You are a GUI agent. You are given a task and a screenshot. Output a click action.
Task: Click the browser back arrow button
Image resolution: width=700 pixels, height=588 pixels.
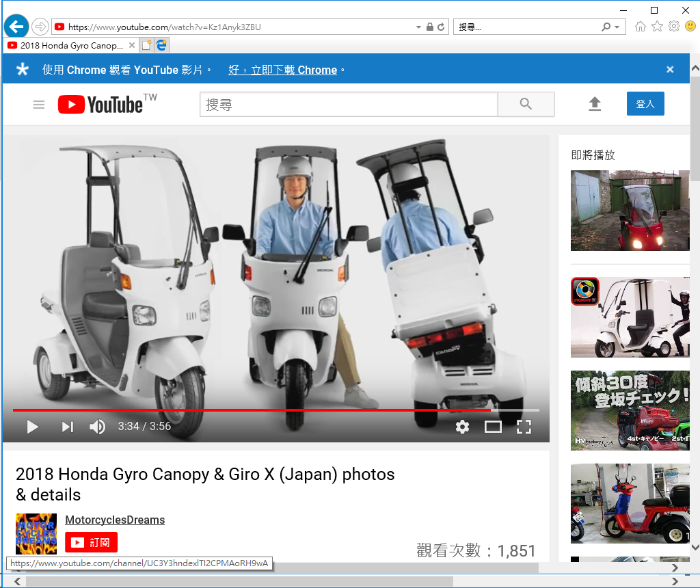coord(16,27)
